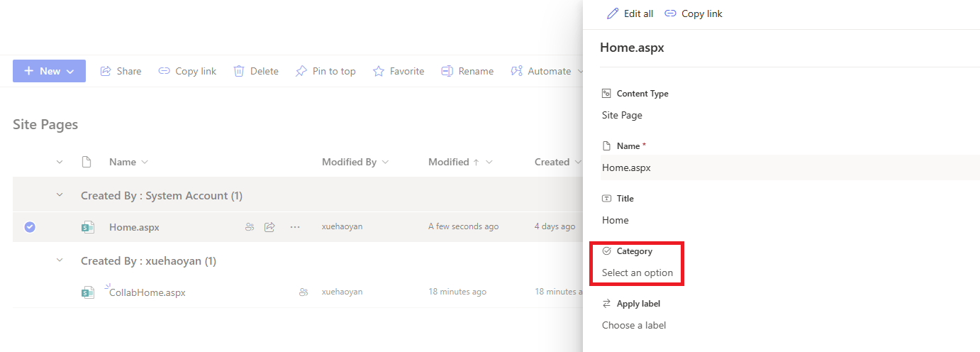Click the Title field text icon
This screenshot has height=352, width=980.
click(606, 198)
